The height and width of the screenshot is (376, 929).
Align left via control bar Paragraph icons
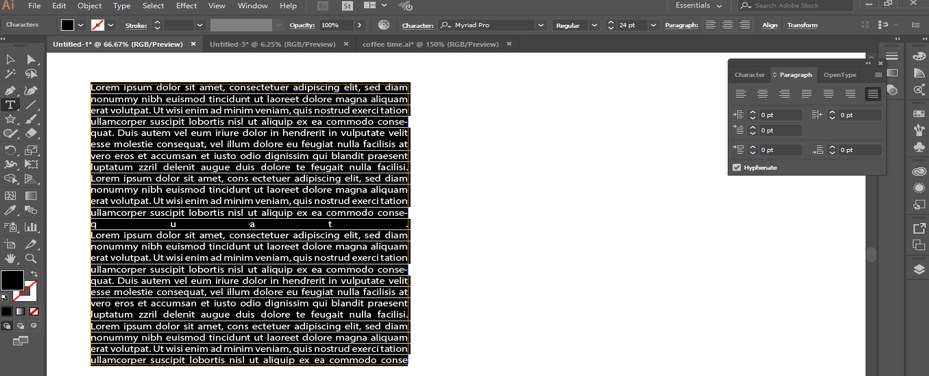pos(710,25)
